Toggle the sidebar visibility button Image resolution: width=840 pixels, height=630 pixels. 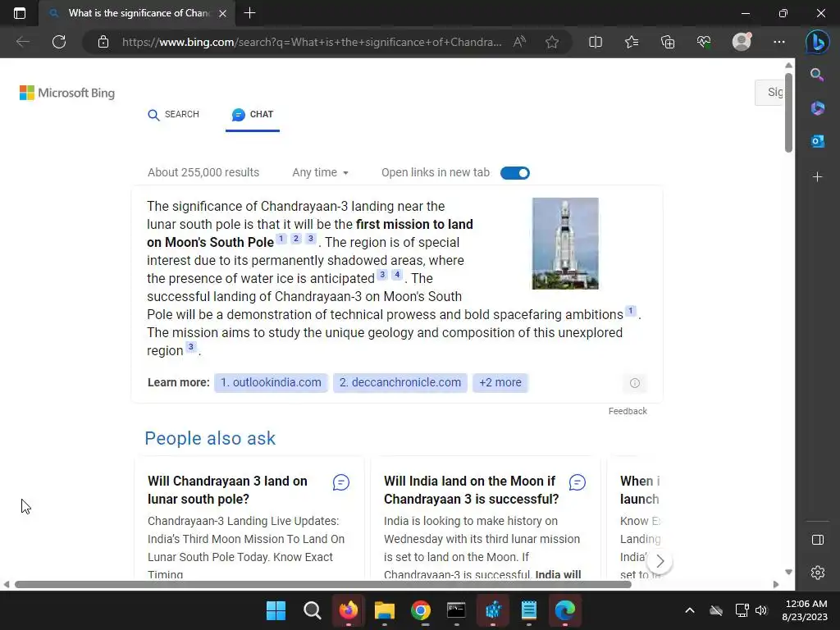(818, 540)
